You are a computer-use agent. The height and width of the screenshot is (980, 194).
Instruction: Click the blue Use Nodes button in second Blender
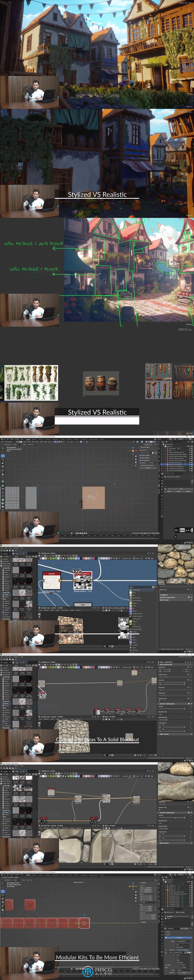coord(179,938)
